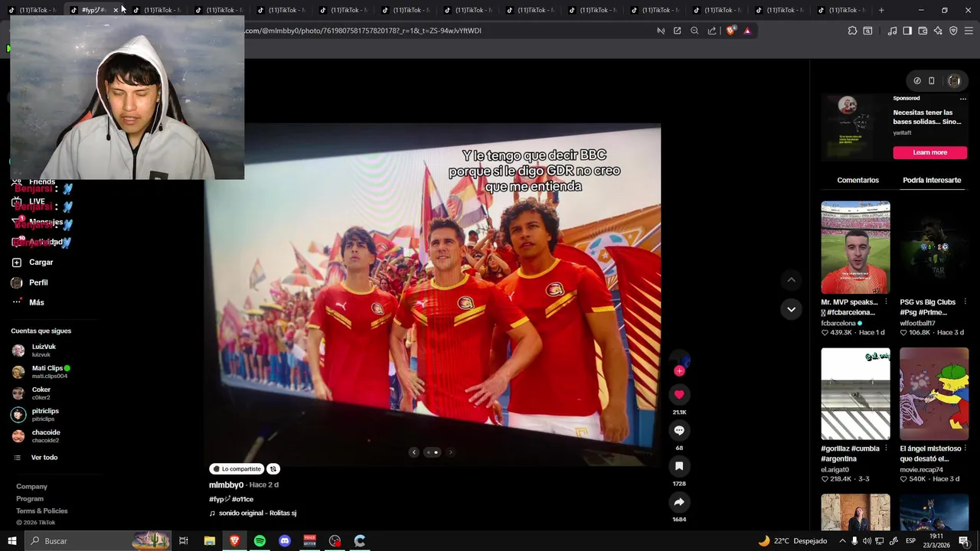Image resolution: width=980 pixels, height=551 pixels.
Task: Open the Brave playlist music note icon
Action: pos(892,31)
